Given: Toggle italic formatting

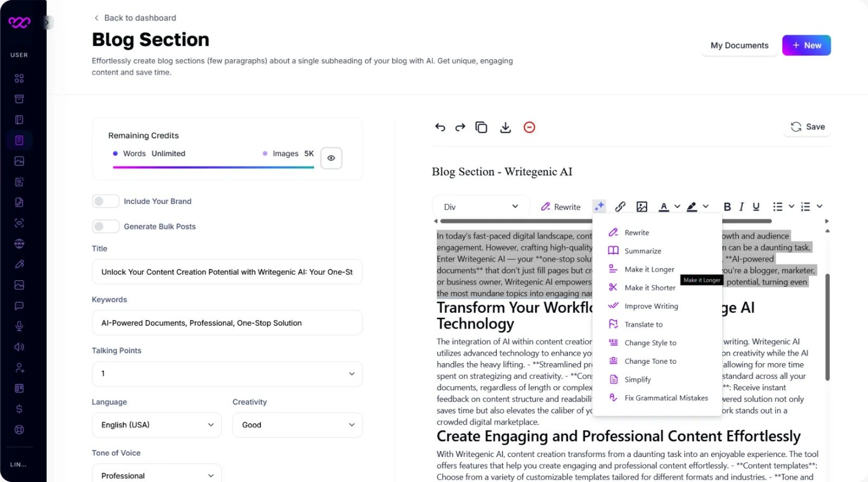Looking at the screenshot, I should click(741, 206).
